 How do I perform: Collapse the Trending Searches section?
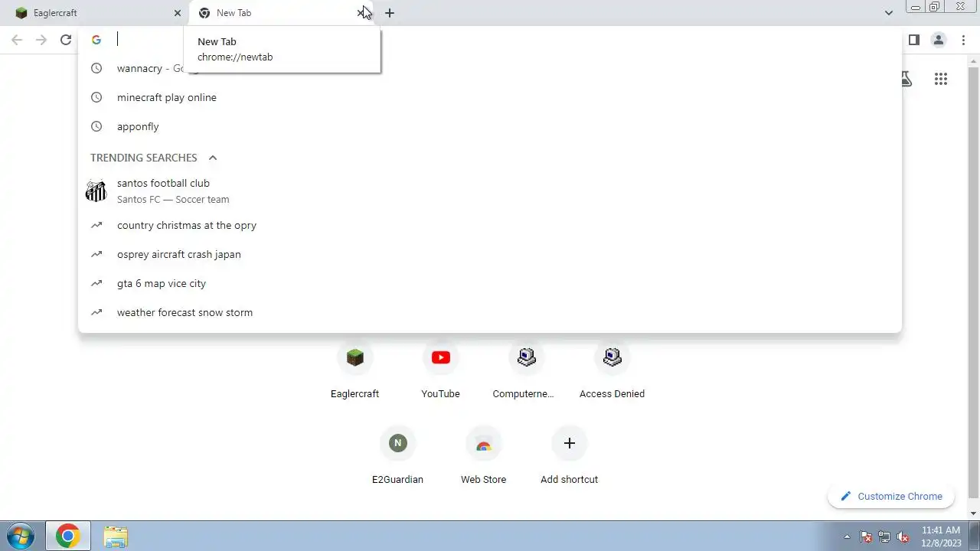click(x=213, y=158)
